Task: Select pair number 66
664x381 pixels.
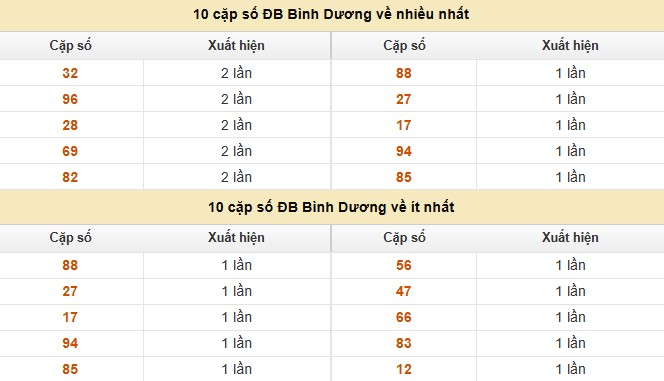Action: pyautogui.click(x=404, y=318)
